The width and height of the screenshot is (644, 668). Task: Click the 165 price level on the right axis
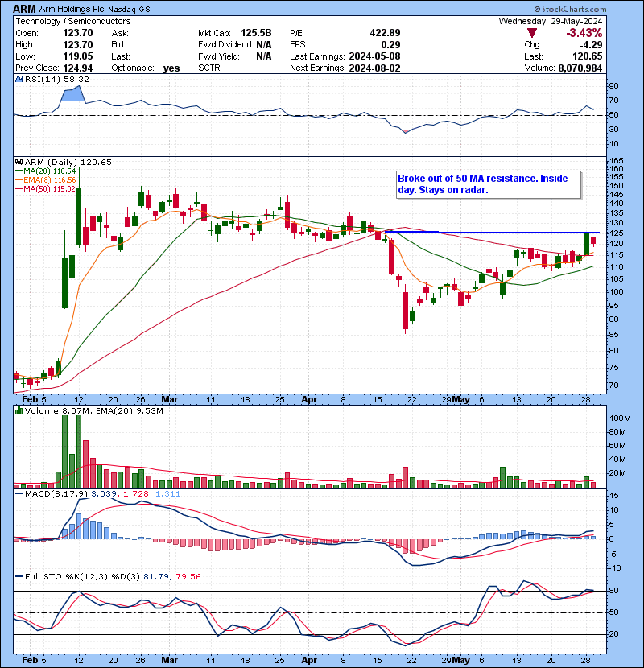(617, 161)
